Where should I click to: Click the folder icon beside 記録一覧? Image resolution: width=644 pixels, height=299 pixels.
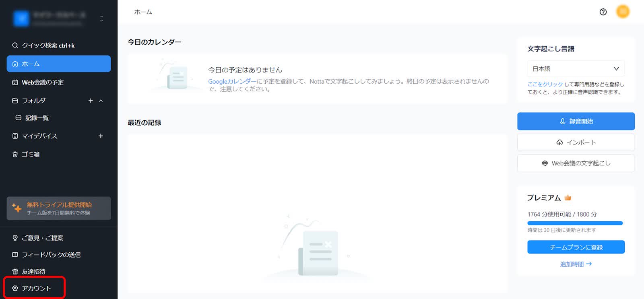tap(18, 118)
